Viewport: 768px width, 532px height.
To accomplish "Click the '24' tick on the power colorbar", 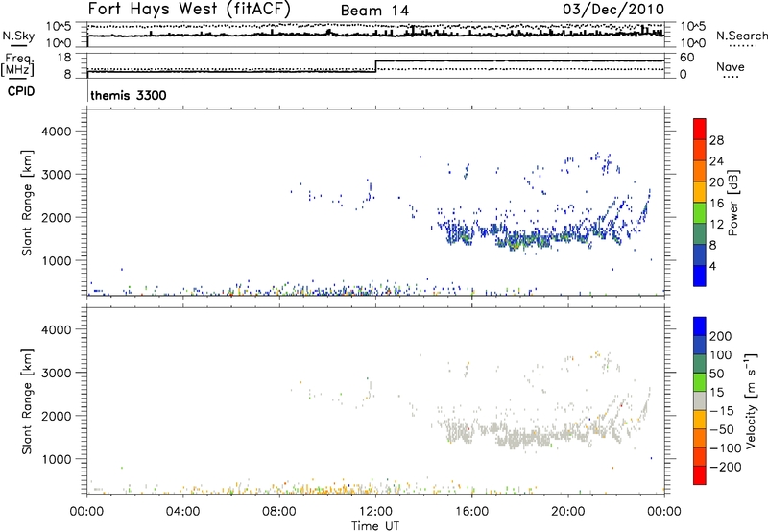I will coord(716,161).
